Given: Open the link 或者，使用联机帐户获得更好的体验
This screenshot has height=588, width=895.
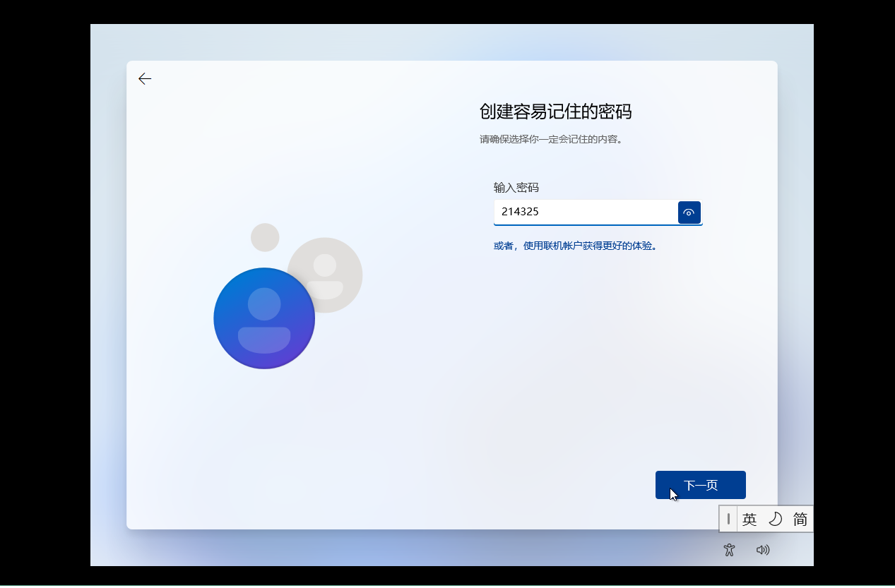Looking at the screenshot, I should coord(576,246).
